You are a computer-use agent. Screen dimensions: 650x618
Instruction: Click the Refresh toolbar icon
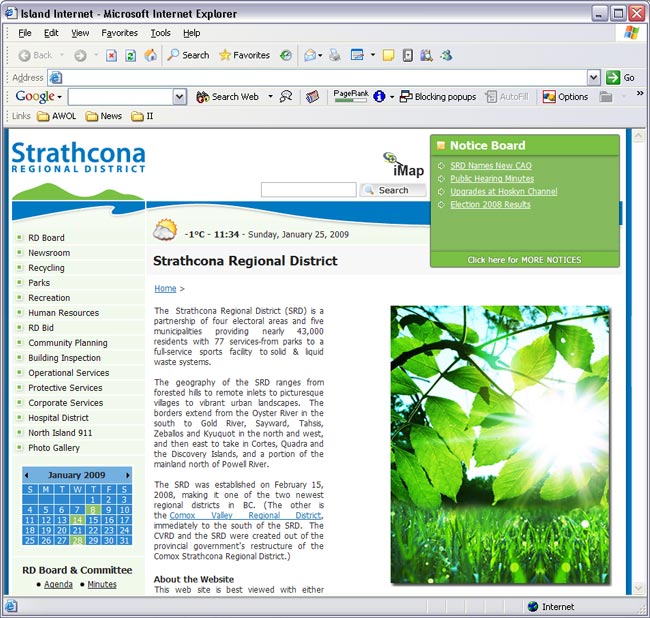[131, 55]
